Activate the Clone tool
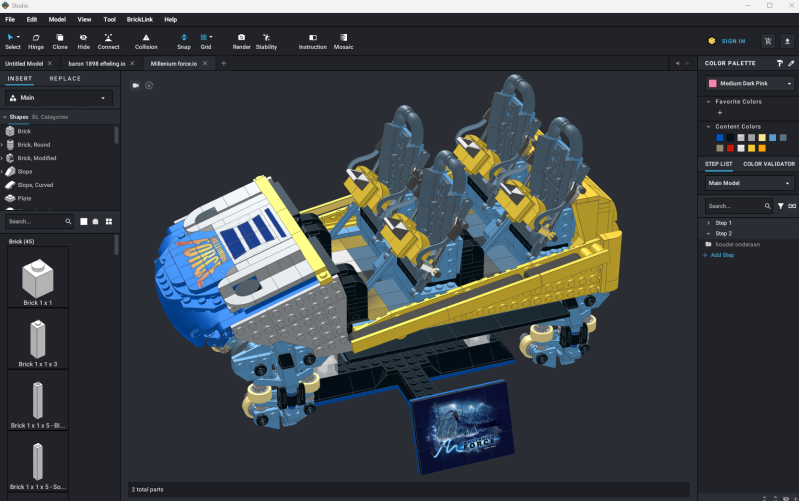Image resolution: width=799 pixels, height=501 pixels. (60, 41)
